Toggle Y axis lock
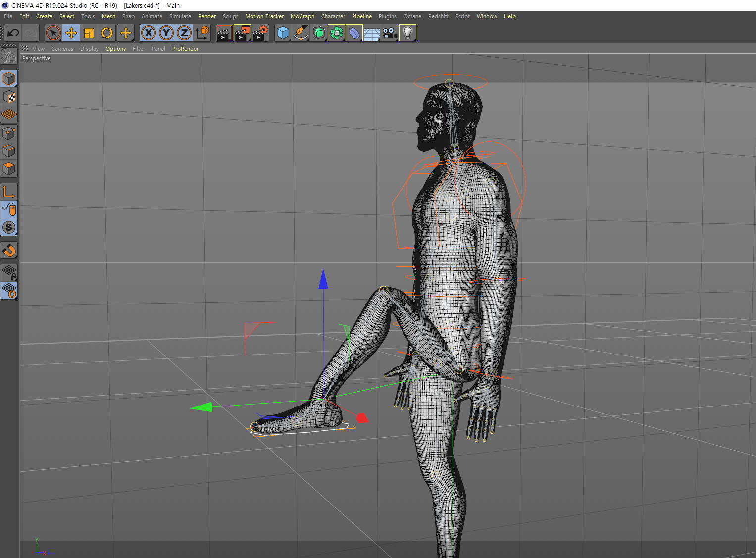 (x=166, y=33)
